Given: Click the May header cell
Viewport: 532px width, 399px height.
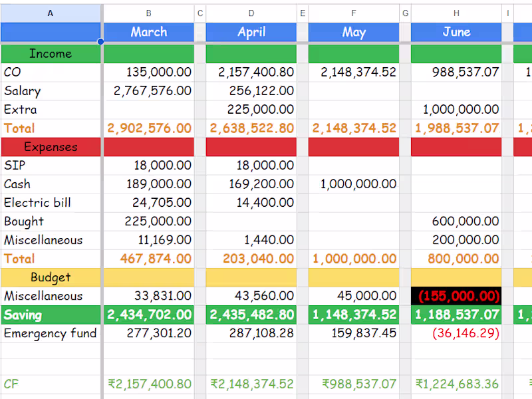Looking at the screenshot, I should 353,32.
